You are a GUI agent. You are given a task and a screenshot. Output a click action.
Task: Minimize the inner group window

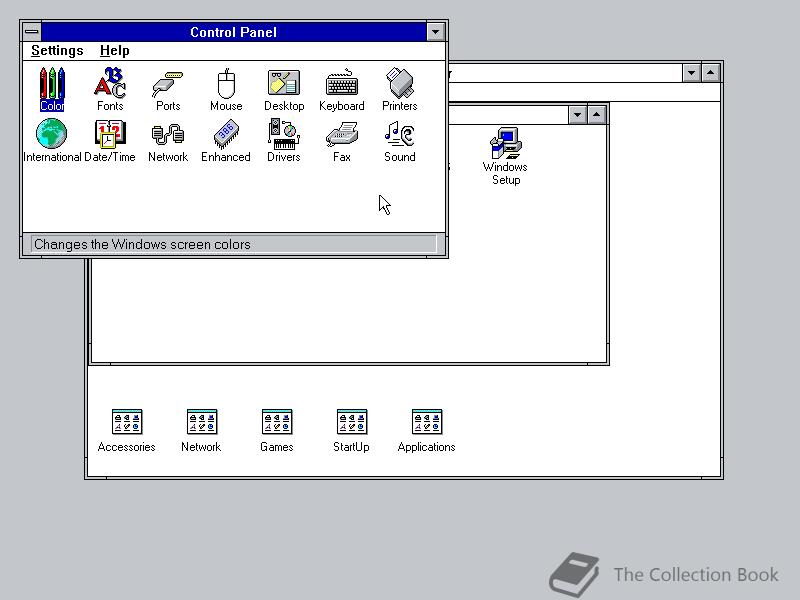tap(577, 115)
